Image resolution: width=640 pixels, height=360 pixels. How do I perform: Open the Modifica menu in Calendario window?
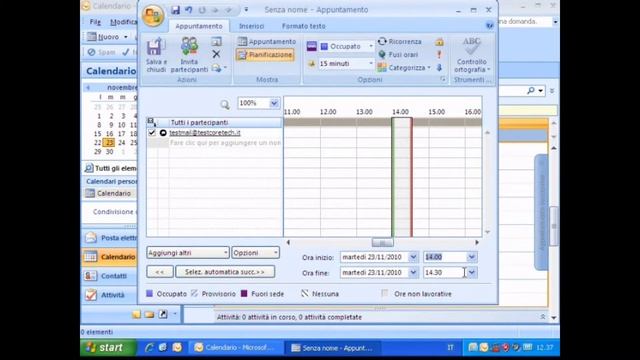123,22
